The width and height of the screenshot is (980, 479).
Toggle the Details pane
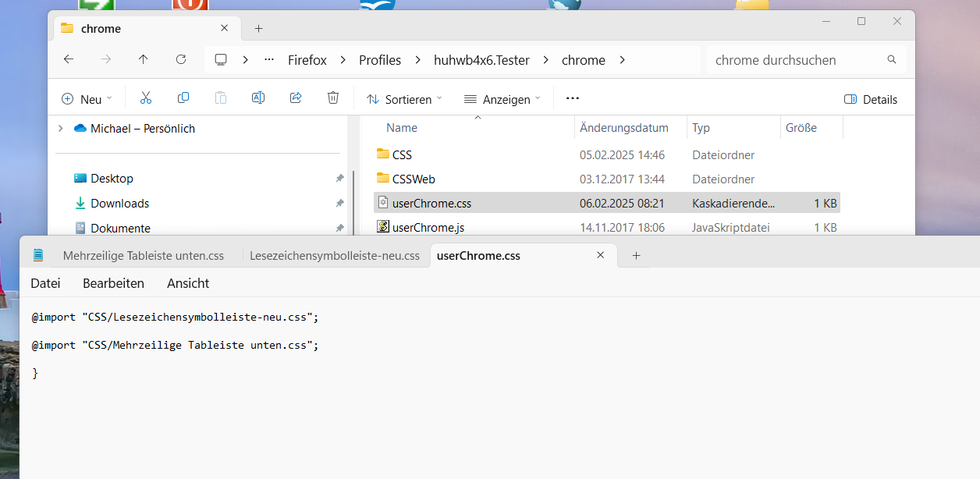tap(871, 99)
